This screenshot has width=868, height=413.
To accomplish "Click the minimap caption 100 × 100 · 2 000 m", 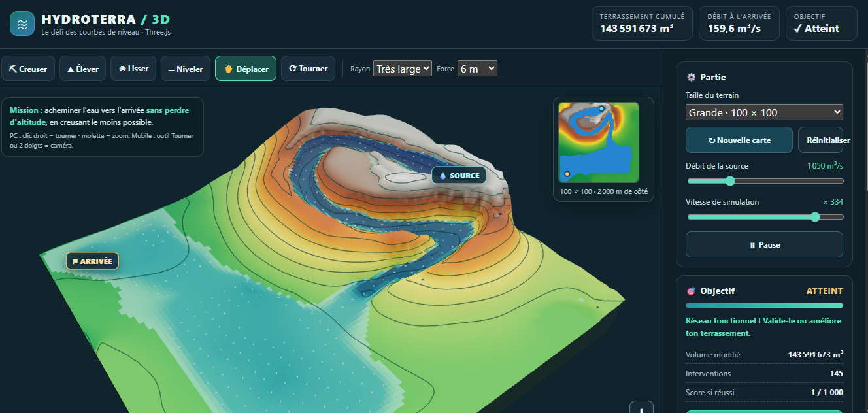I will 603,192.
